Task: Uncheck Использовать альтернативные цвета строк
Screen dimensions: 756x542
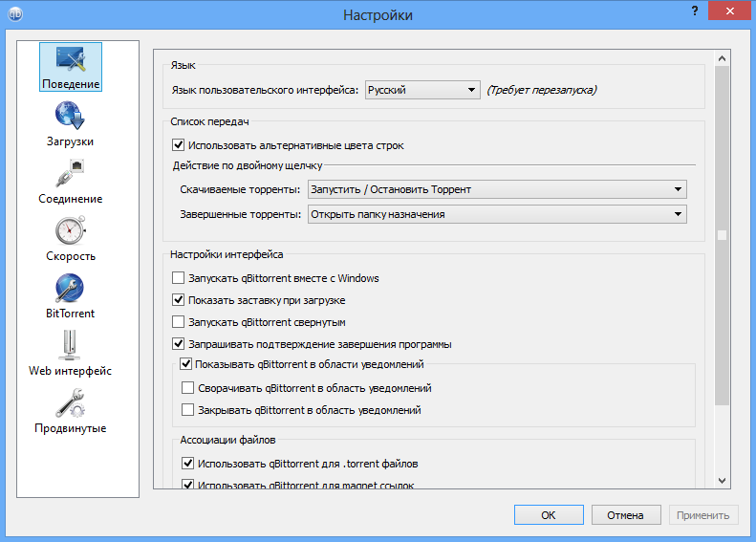Action: point(178,144)
